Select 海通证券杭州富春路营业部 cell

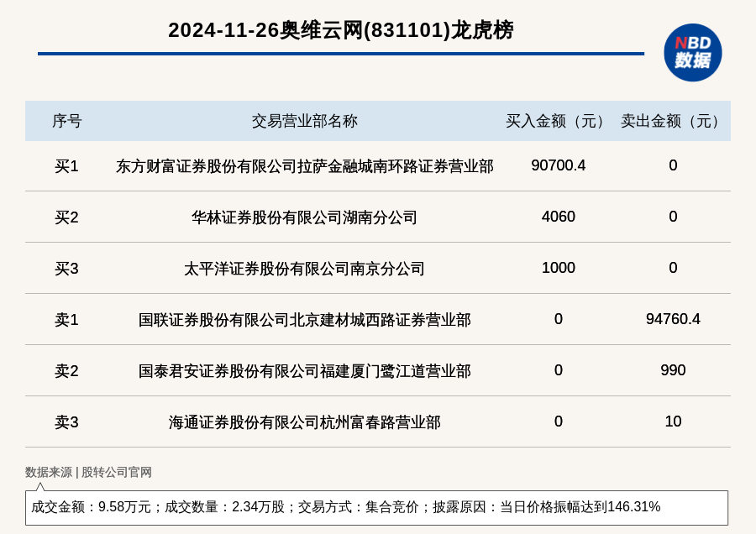[305, 421]
